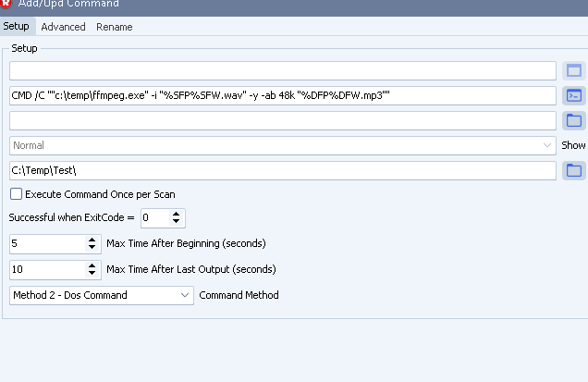Screen dimensions: 588x382
Task: Open the Command Method dropdown
Action: (101, 295)
